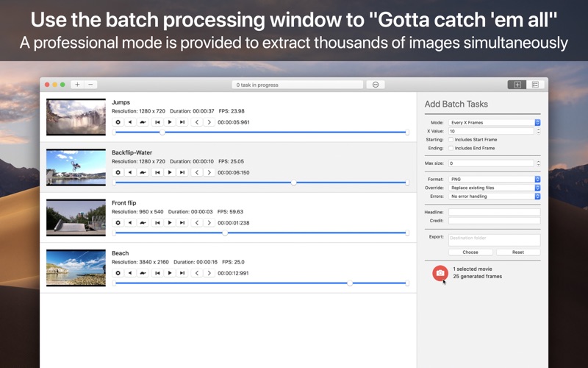Play the Backflip-Water movie

coord(170,172)
